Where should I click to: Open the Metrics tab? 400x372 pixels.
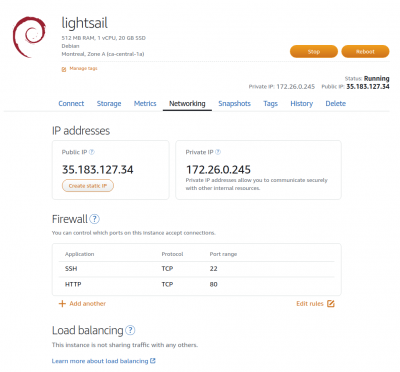point(145,104)
